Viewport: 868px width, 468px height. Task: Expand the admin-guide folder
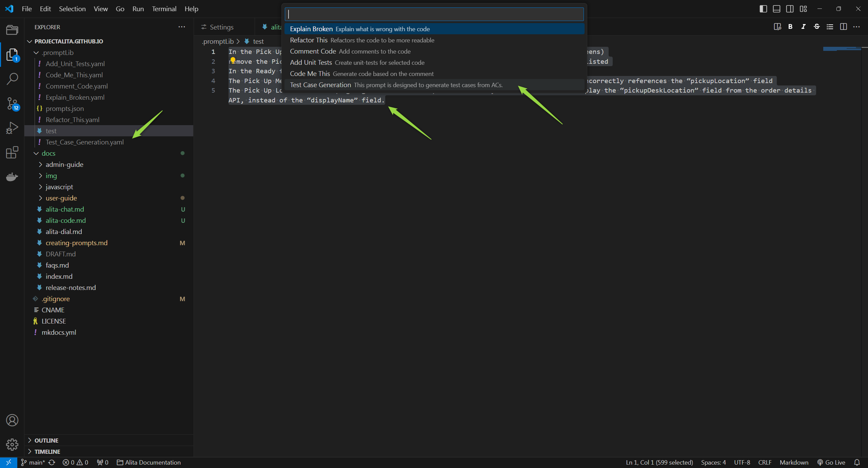click(x=108, y=164)
